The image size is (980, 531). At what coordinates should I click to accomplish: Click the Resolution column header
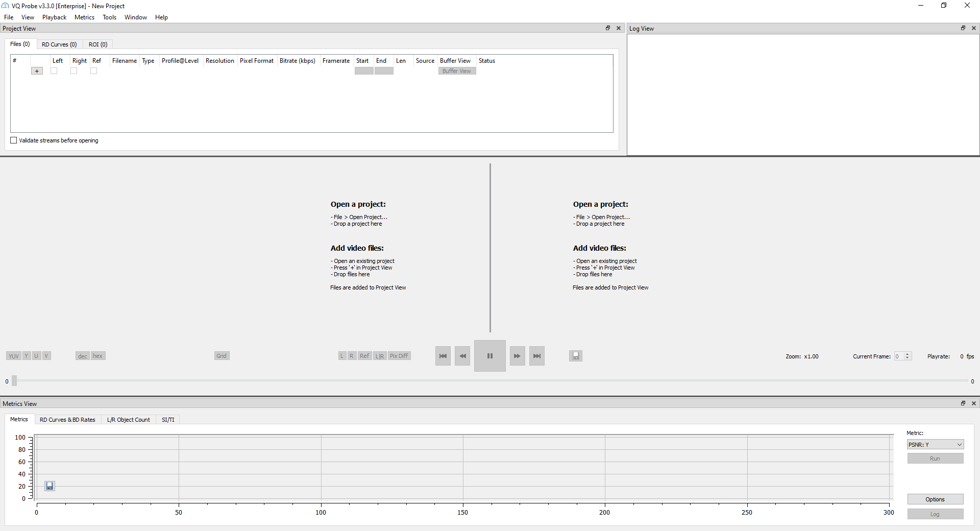[220, 61]
